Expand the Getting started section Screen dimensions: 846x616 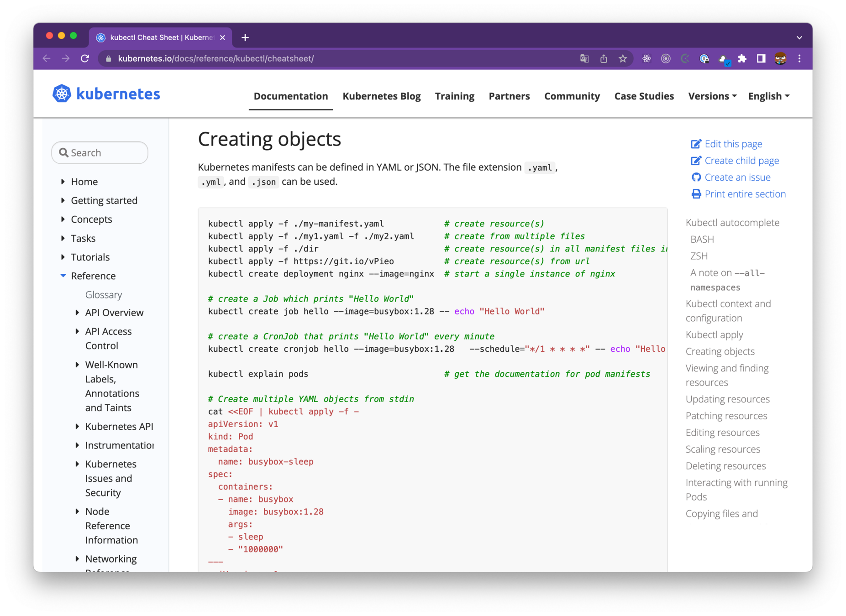pyautogui.click(x=63, y=200)
